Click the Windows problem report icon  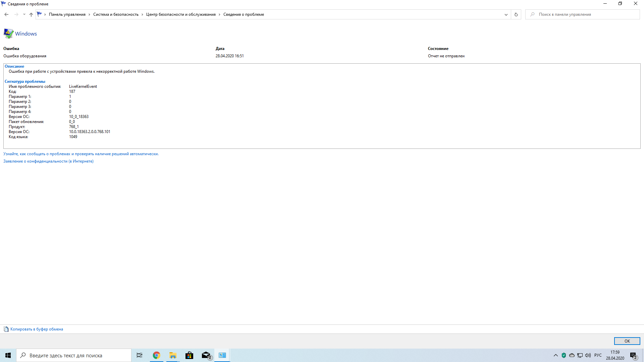click(8, 34)
